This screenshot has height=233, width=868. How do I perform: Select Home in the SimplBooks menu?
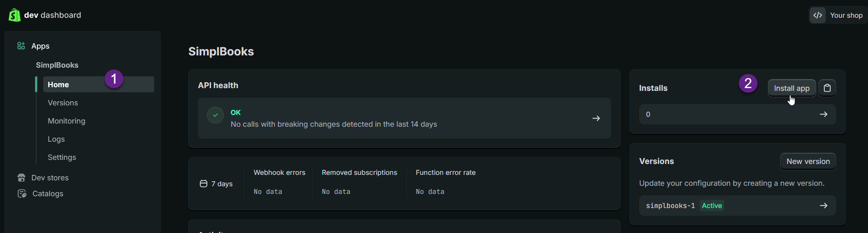click(x=58, y=84)
